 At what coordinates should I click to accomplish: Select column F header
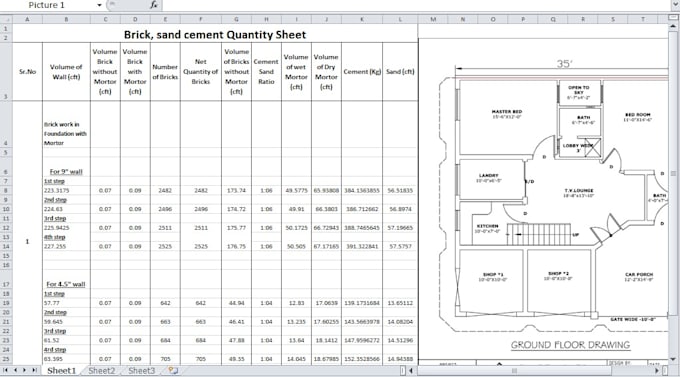[201, 19]
